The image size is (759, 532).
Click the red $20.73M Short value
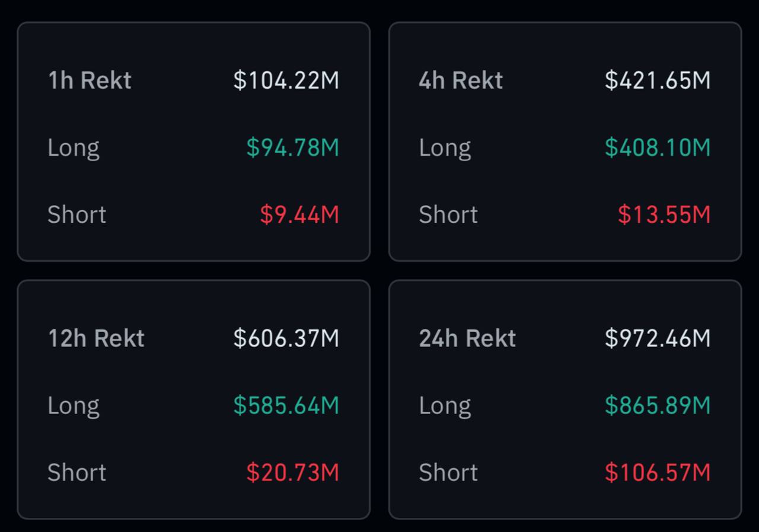click(293, 472)
